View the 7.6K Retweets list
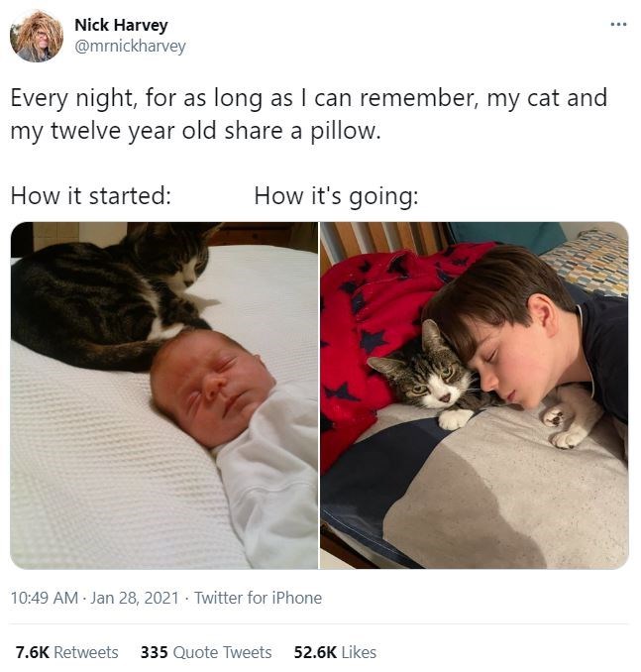 66,652
